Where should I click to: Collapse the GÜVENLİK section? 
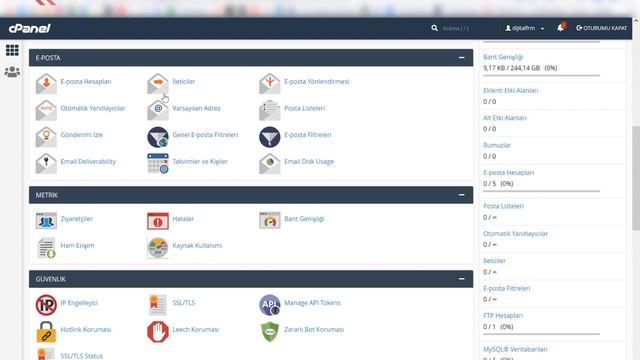point(461,279)
